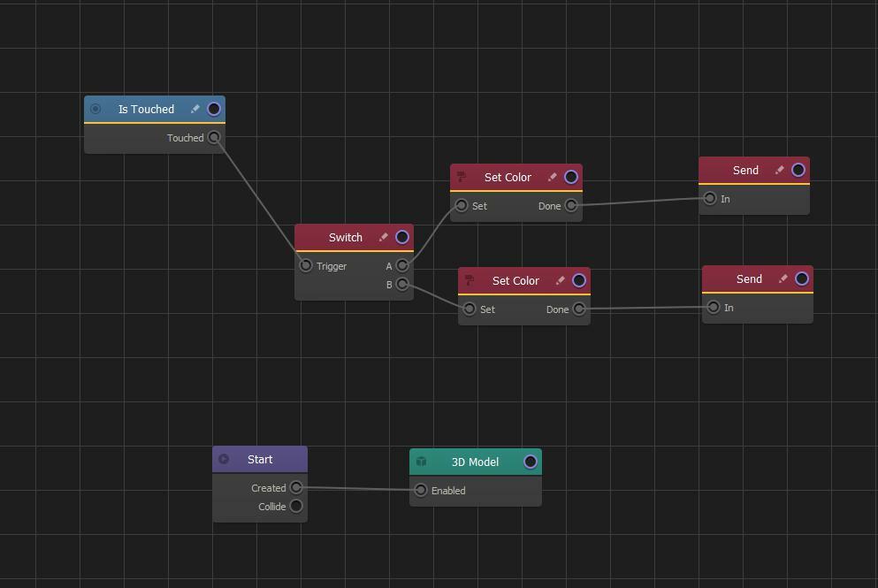Toggle the circle indicator on the Switch node
The image size is (878, 588).
(x=402, y=237)
